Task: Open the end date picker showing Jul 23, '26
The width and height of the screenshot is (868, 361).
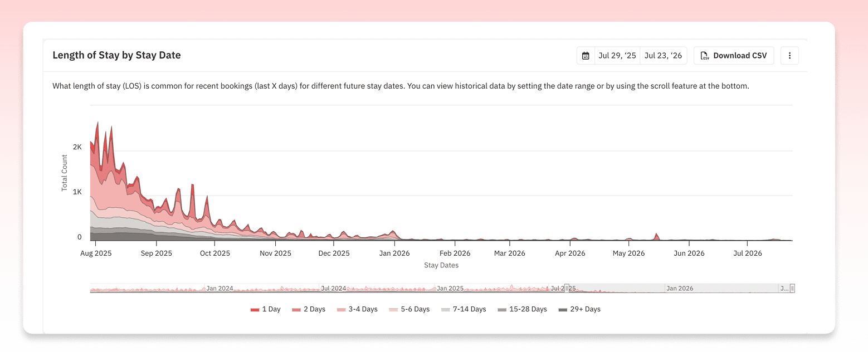Action: 663,56
